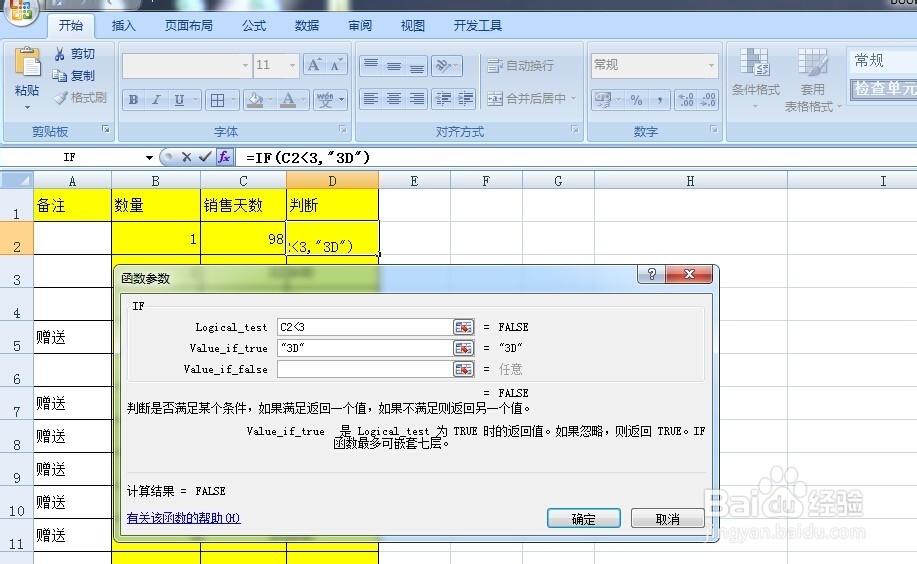The height and width of the screenshot is (564, 917).
Task: Collapse dialog for Logical_test range picker
Action: point(463,327)
